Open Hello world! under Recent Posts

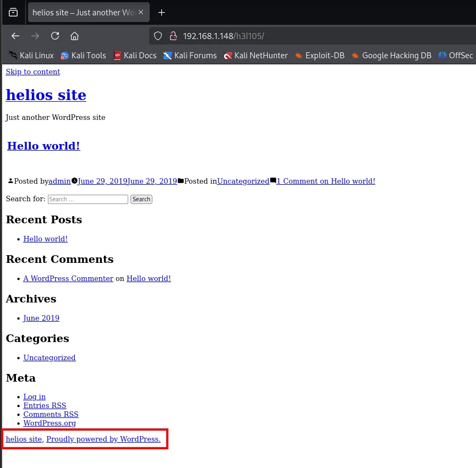click(x=46, y=239)
